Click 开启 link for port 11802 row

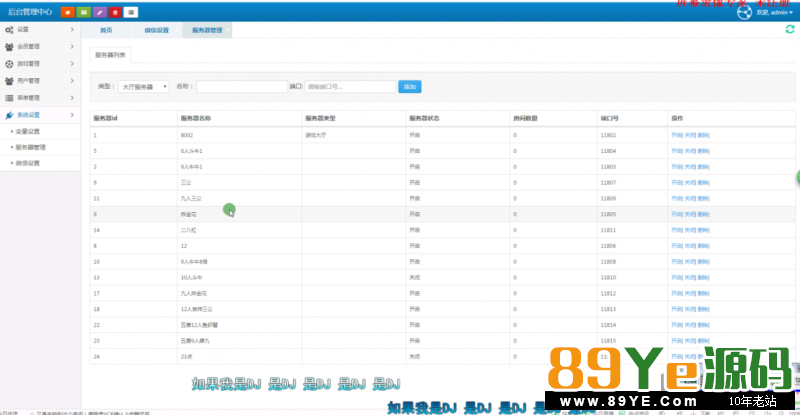[x=676, y=134]
